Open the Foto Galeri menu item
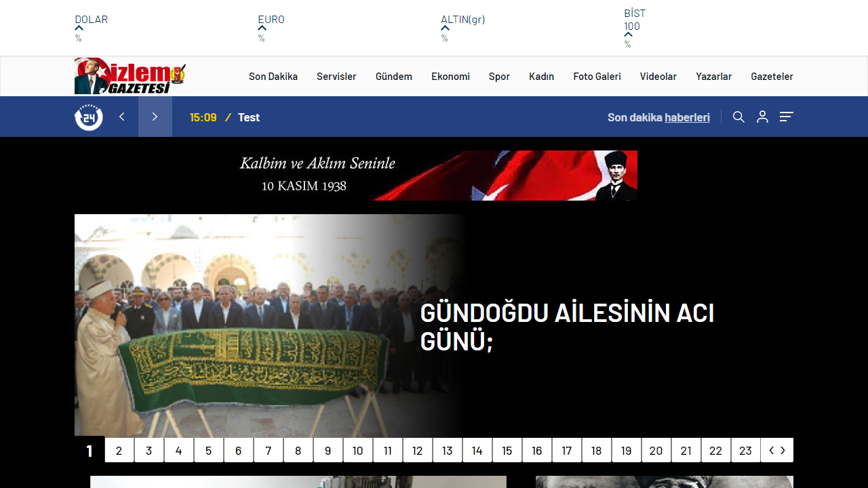The width and height of the screenshot is (868, 488). coord(597,76)
